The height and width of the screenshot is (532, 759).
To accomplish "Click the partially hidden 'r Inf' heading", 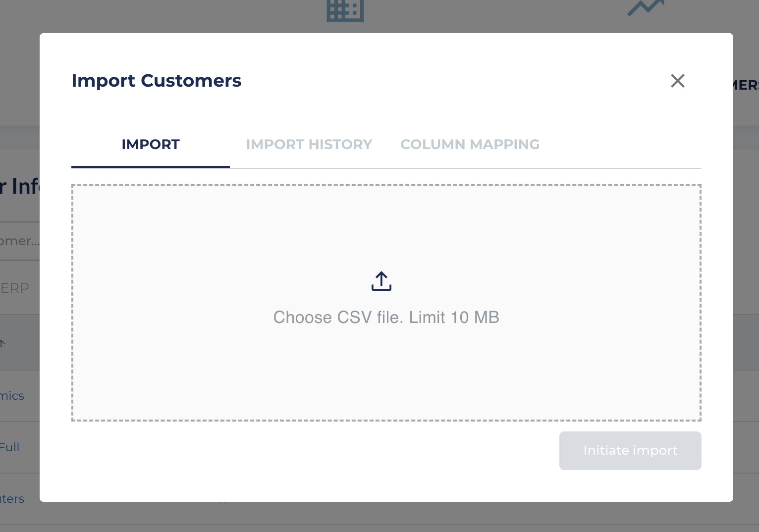I will tap(20, 187).
